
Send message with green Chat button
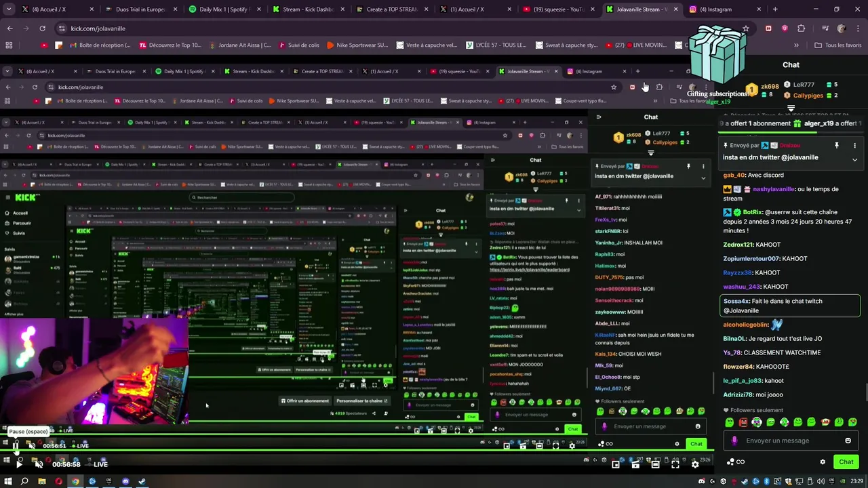click(x=846, y=462)
